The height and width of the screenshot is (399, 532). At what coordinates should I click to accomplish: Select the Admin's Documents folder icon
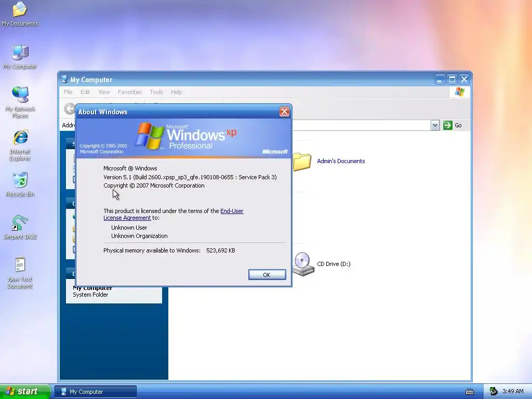pos(302,162)
